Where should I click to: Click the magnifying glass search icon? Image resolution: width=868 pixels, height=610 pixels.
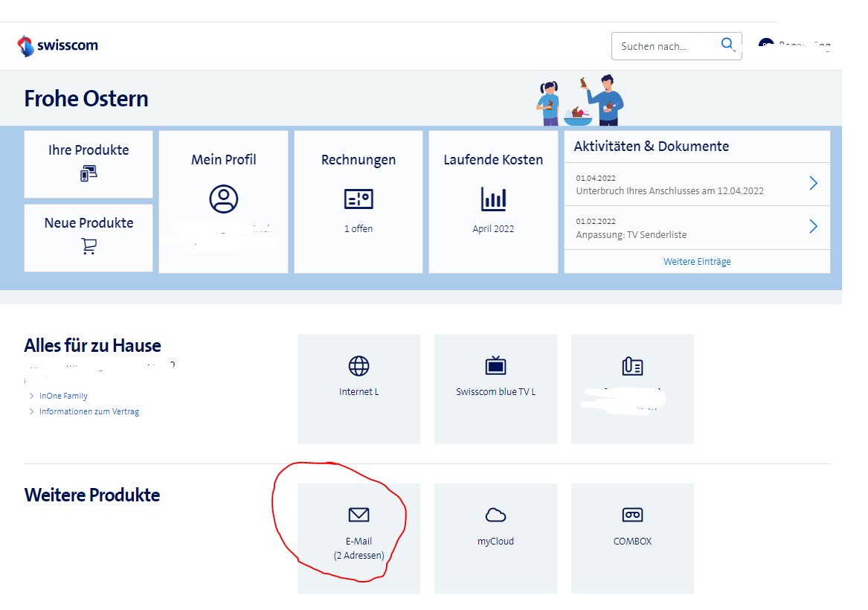click(x=727, y=45)
